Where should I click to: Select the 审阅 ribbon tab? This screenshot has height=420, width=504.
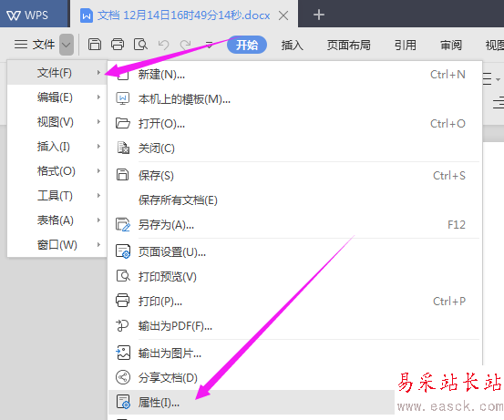[451, 45]
